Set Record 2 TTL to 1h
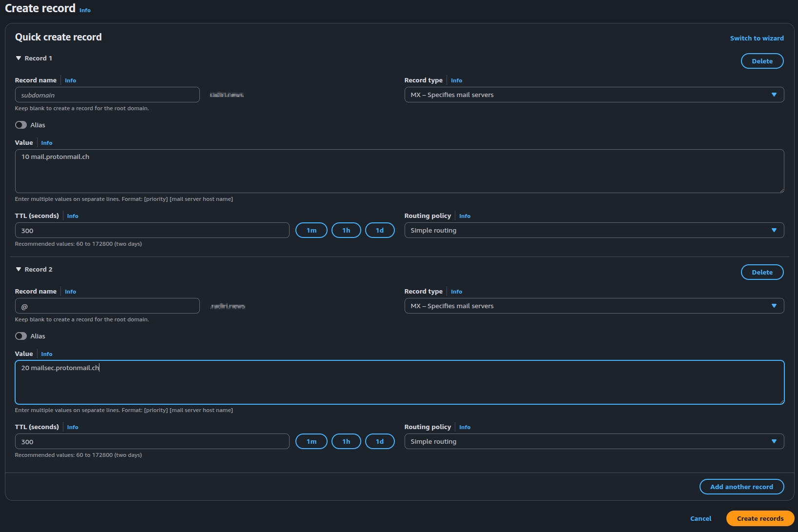 pyautogui.click(x=346, y=441)
